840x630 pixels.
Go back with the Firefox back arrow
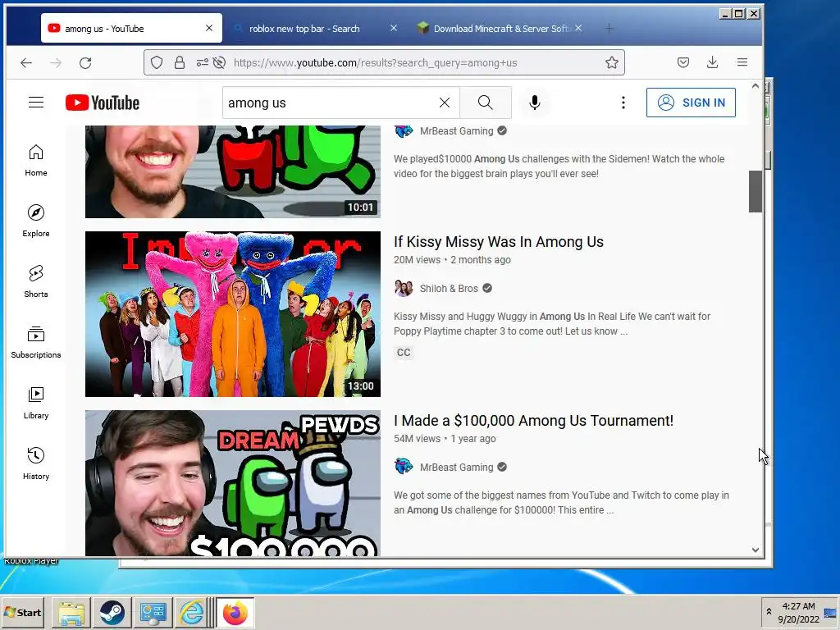click(26, 62)
